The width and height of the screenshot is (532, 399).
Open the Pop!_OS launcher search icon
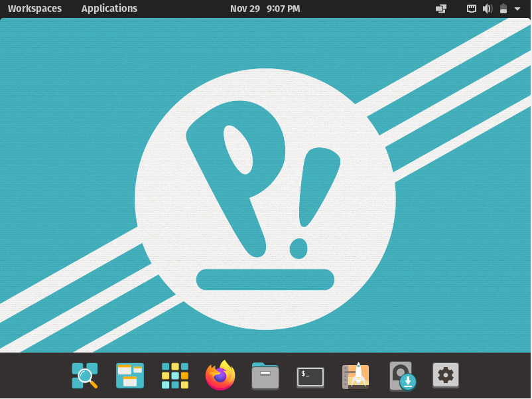click(x=85, y=376)
